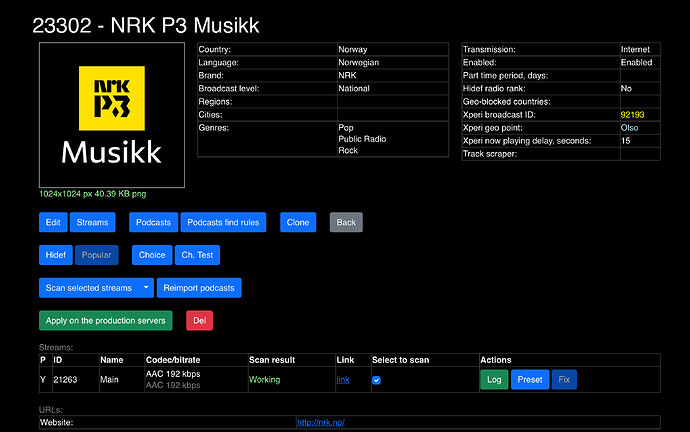690x432 pixels.
Task: Select the Popular button
Action: click(96, 255)
